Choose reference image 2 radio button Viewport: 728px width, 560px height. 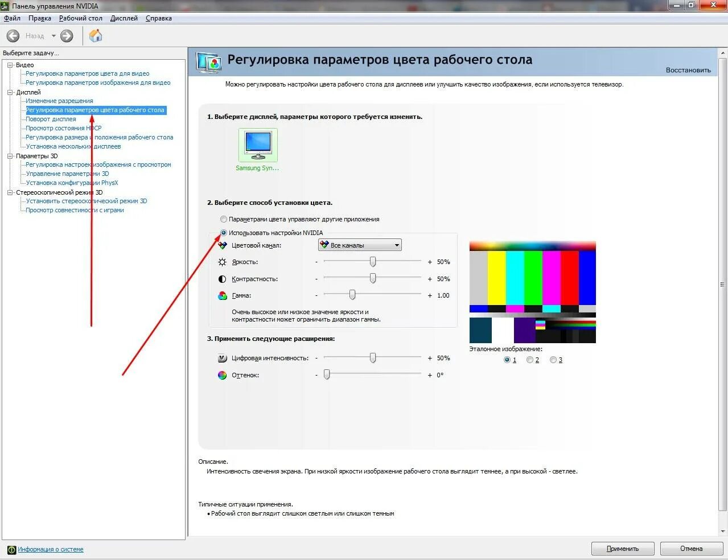tap(530, 360)
